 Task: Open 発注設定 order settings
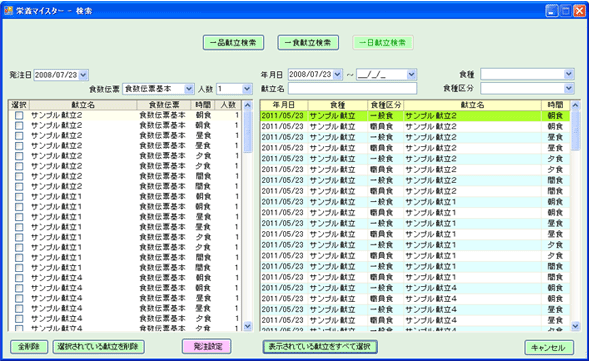point(207,346)
